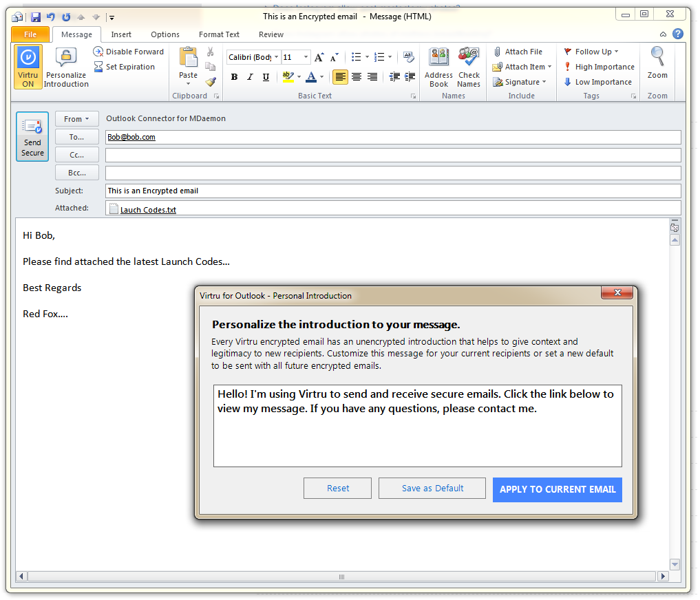Click APPLY TO CURRENT EMAIL

tap(558, 490)
